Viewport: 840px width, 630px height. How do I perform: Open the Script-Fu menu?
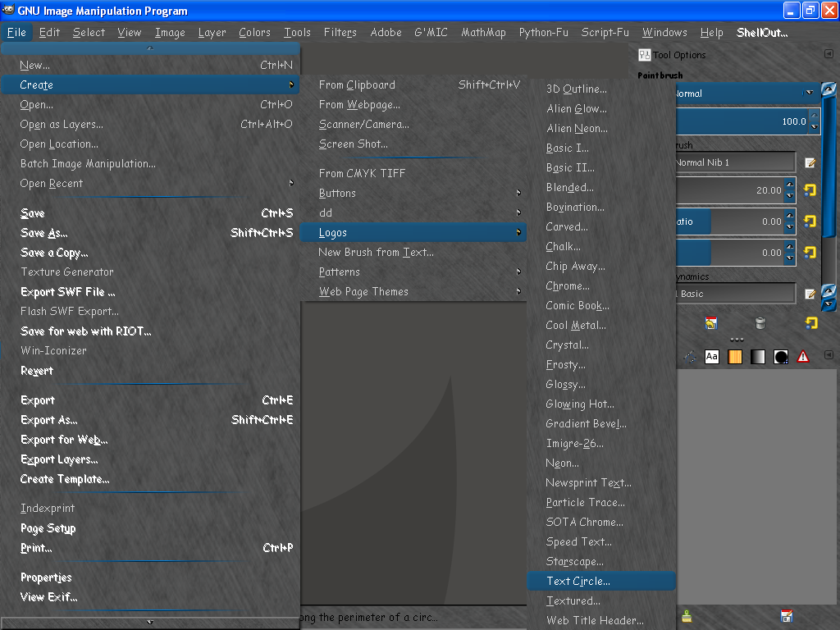click(x=605, y=32)
